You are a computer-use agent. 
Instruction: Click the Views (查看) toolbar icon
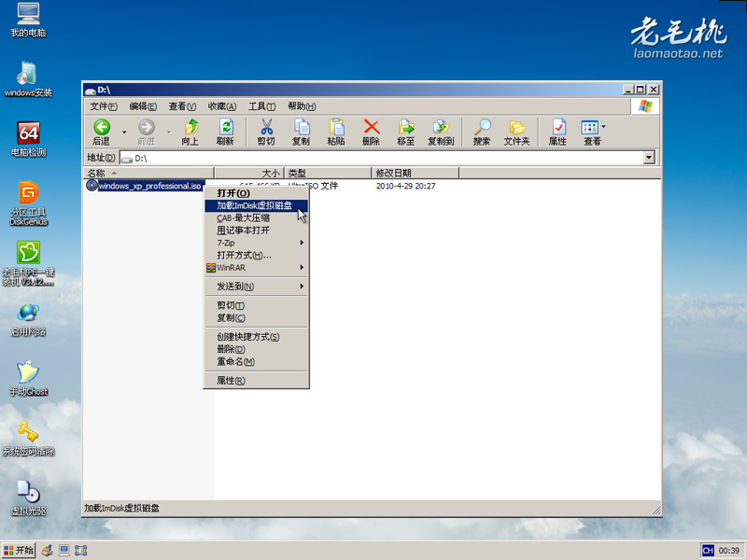pyautogui.click(x=590, y=132)
